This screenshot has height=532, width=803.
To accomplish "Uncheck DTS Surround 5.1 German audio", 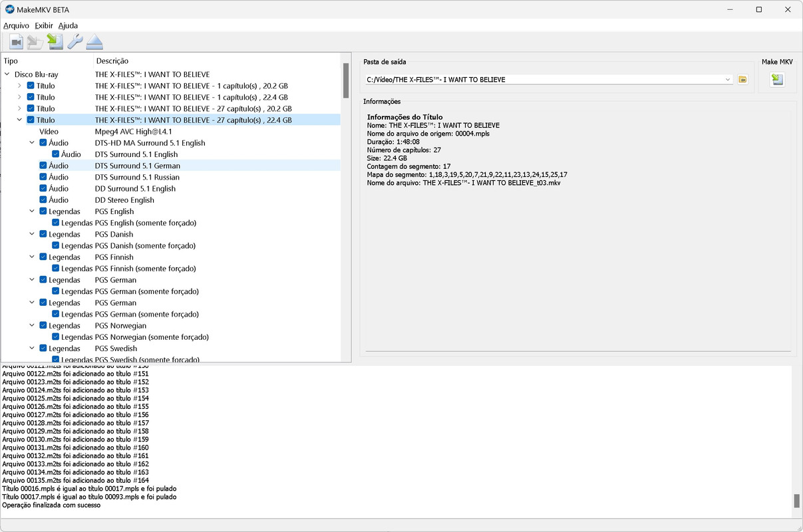I will click(x=43, y=166).
